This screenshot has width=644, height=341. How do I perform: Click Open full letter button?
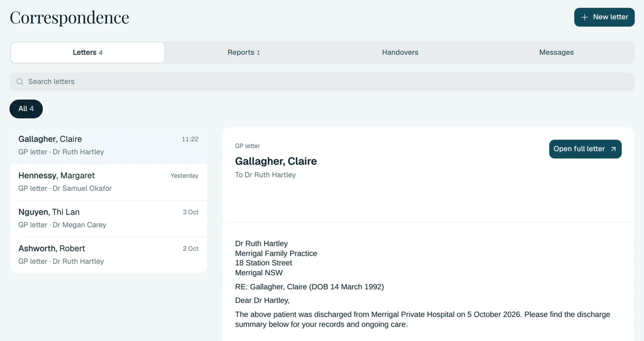click(585, 149)
